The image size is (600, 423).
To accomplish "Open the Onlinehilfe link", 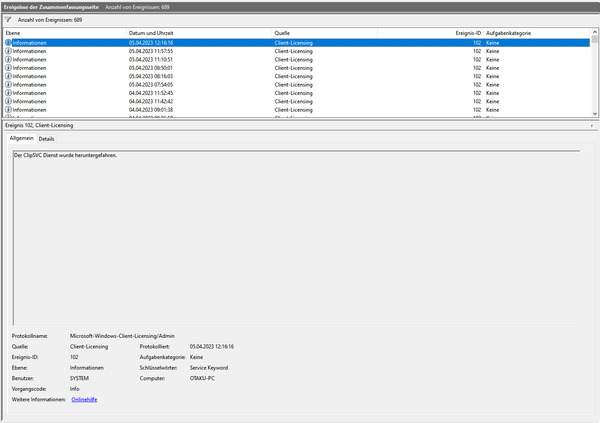I will [x=84, y=400].
